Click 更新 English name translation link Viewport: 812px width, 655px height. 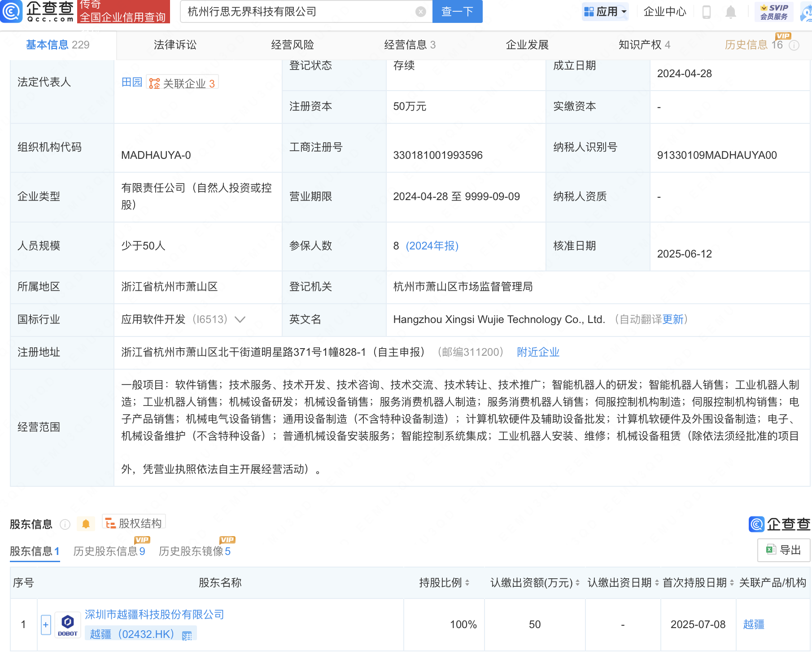[673, 319]
